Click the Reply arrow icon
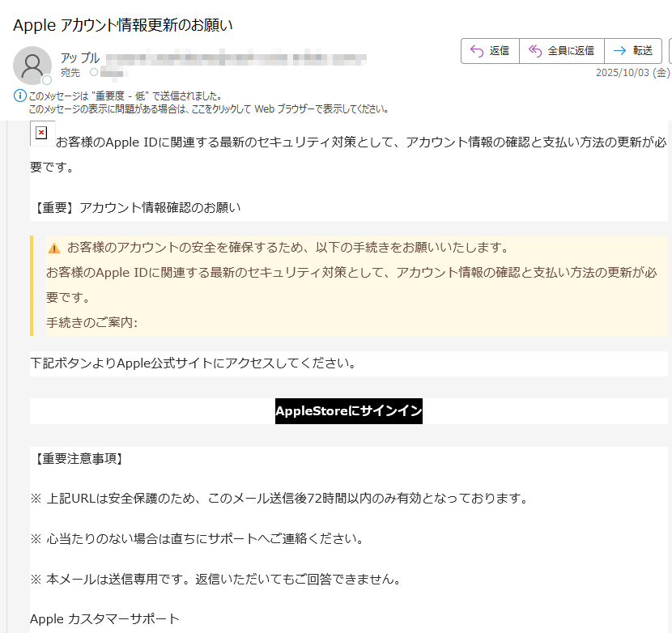The width and height of the screenshot is (672, 633). tap(474, 50)
